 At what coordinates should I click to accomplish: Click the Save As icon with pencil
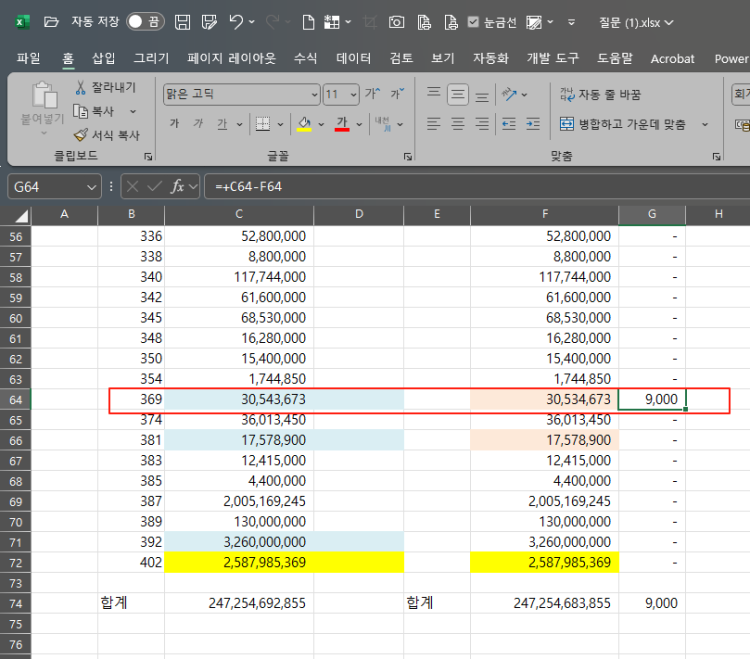click(x=209, y=22)
